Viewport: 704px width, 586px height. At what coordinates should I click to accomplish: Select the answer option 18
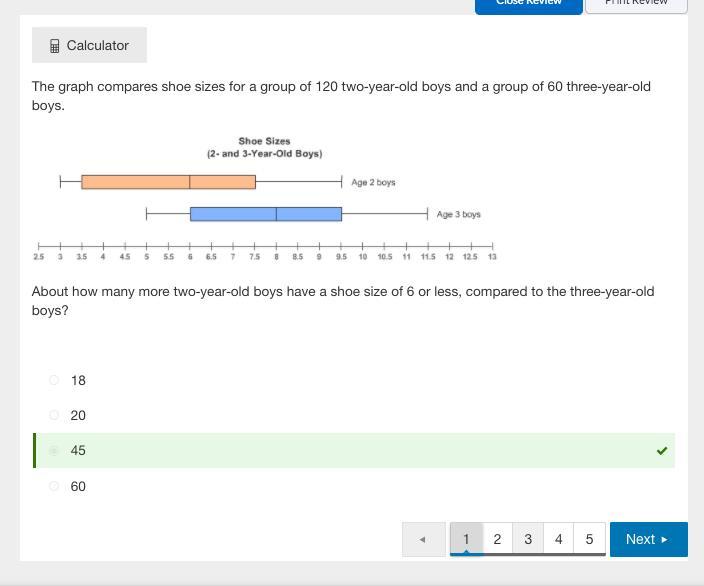pyautogui.click(x=54, y=380)
